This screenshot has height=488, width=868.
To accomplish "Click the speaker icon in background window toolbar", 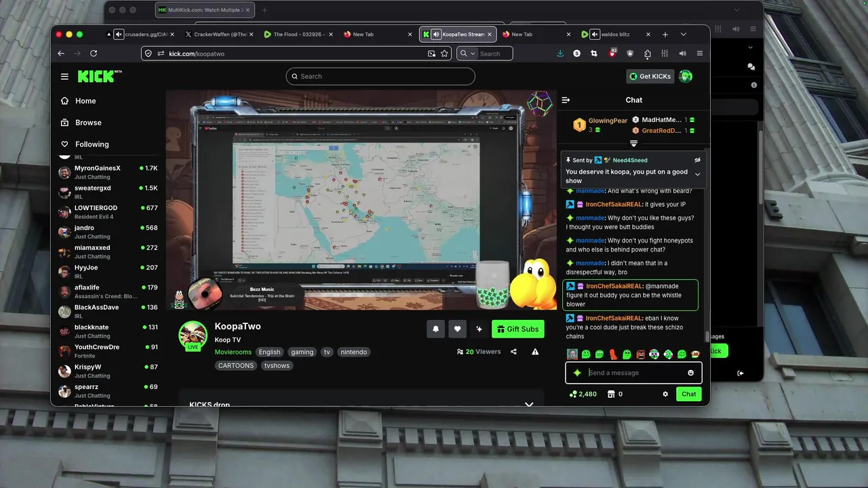I will 736,29.
